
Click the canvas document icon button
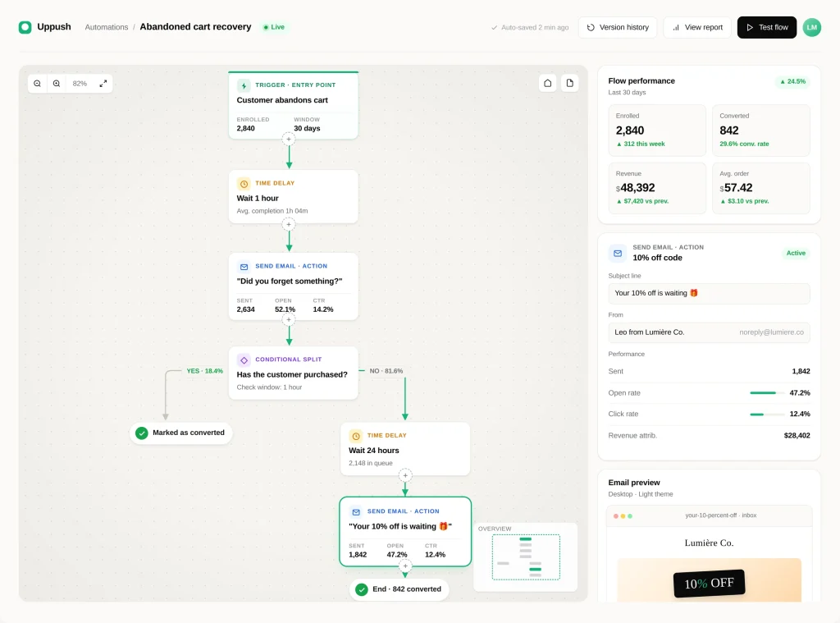click(569, 83)
